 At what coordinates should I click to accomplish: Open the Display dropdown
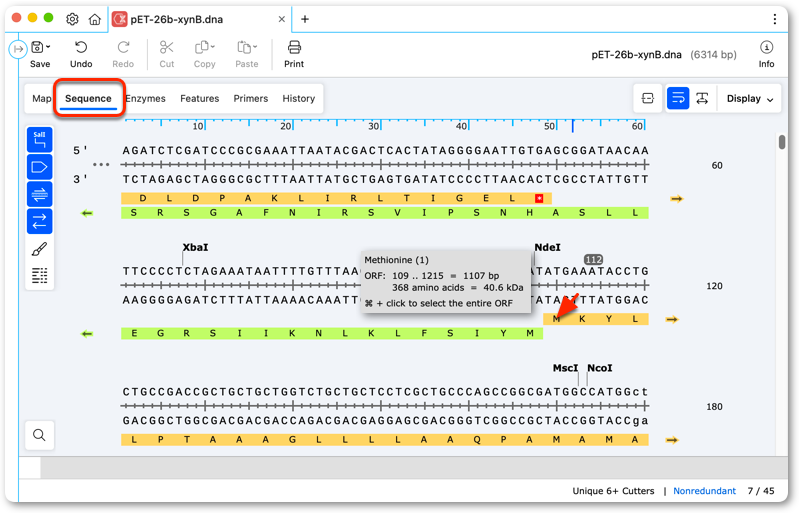tap(750, 99)
